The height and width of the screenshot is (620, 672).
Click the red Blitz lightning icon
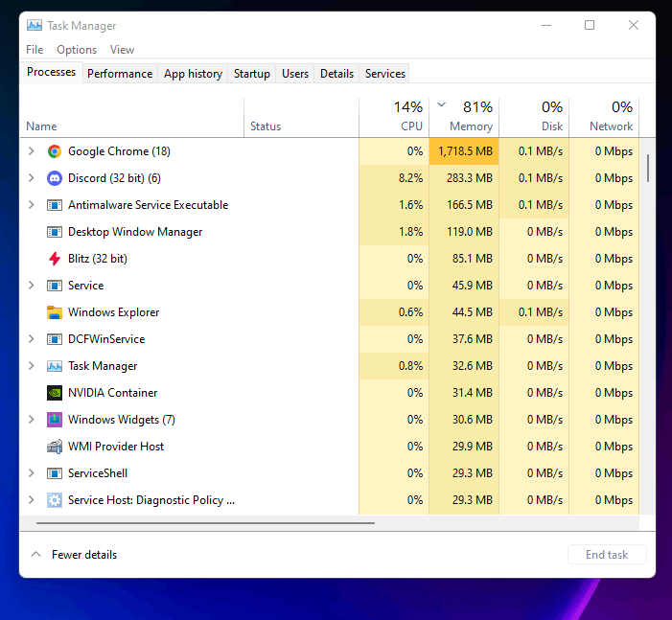click(x=55, y=259)
